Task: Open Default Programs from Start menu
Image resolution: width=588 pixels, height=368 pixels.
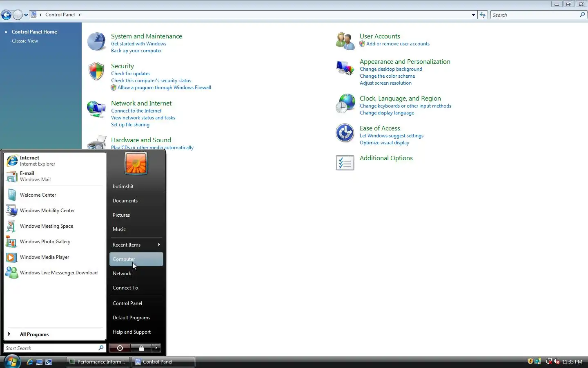Action: [136, 318]
